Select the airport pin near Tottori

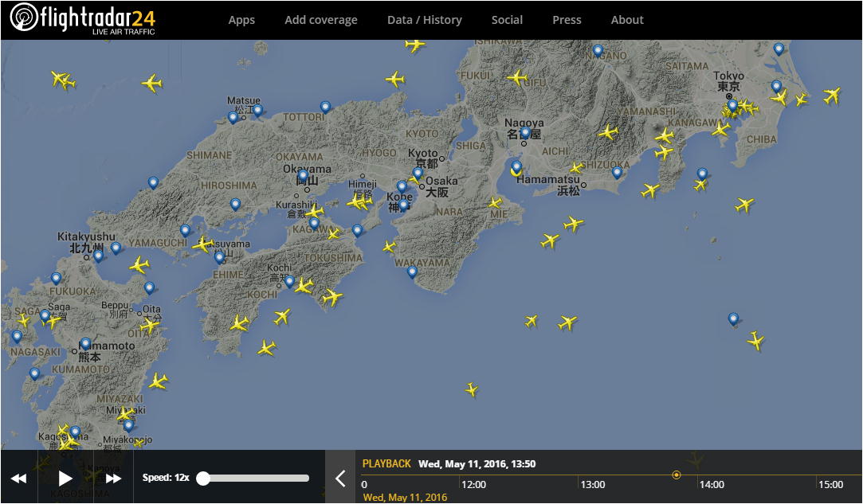tap(325, 106)
